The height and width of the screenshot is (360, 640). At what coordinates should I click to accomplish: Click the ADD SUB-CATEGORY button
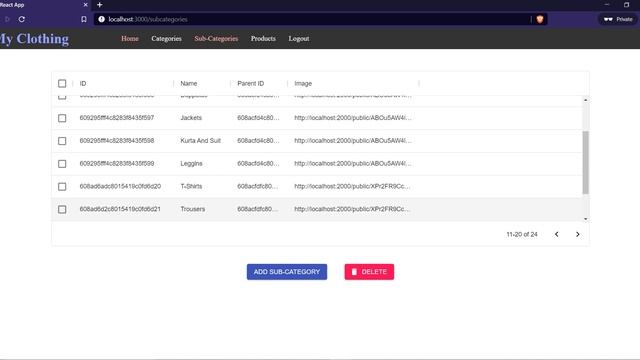(287, 272)
